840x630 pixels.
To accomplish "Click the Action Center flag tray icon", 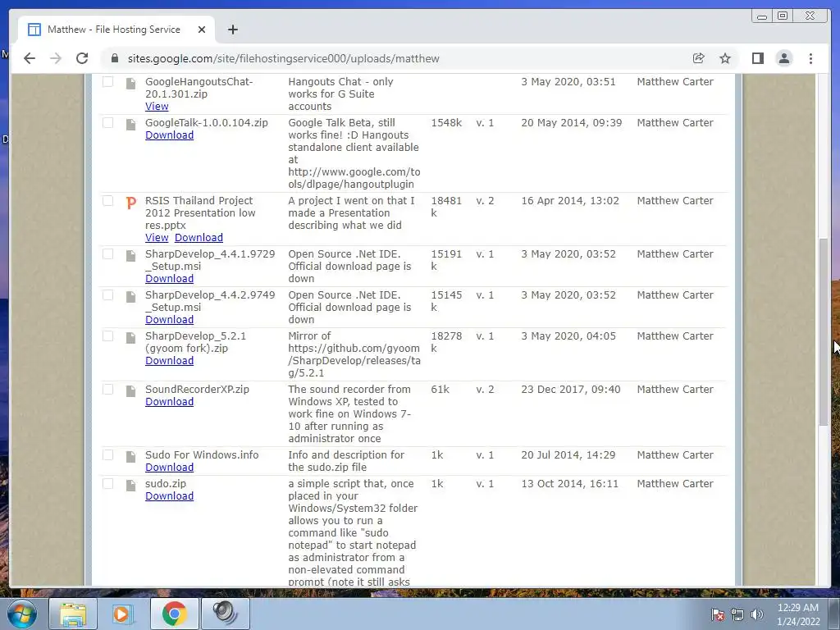I will [x=717, y=614].
